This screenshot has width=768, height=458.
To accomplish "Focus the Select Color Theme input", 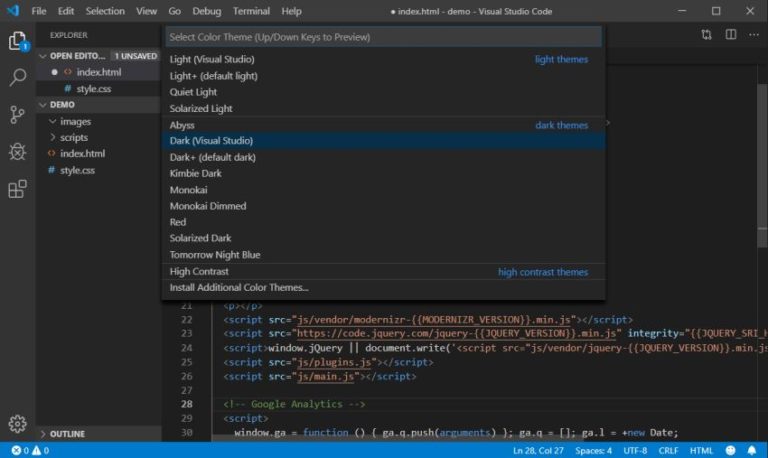I will (384, 37).
